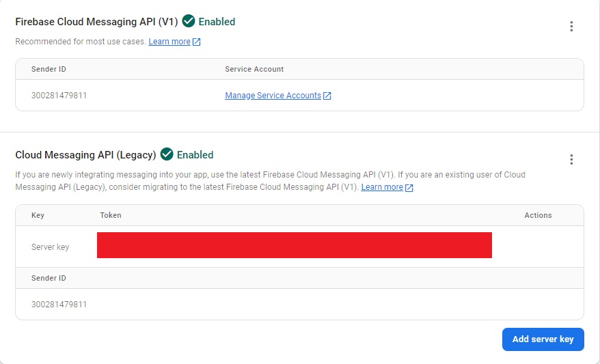Click external-link icon after Legacy section Learn more
The image size is (600, 364).
coord(409,188)
